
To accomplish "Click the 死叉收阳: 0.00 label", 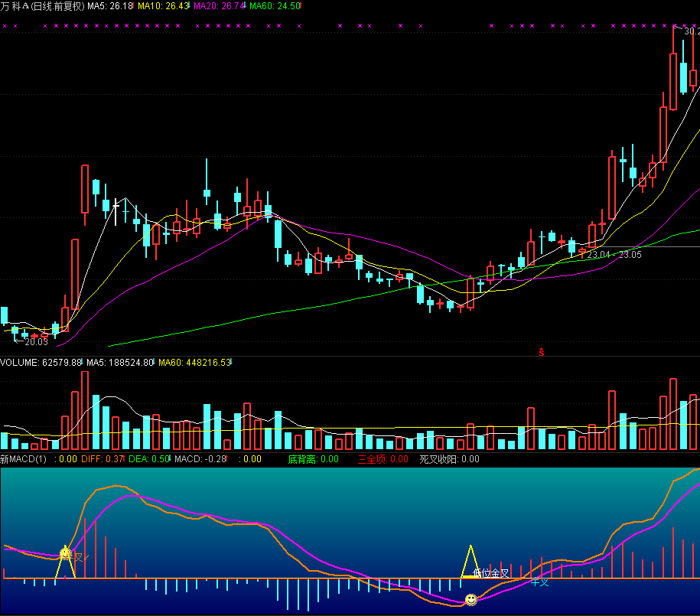I will (449, 459).
